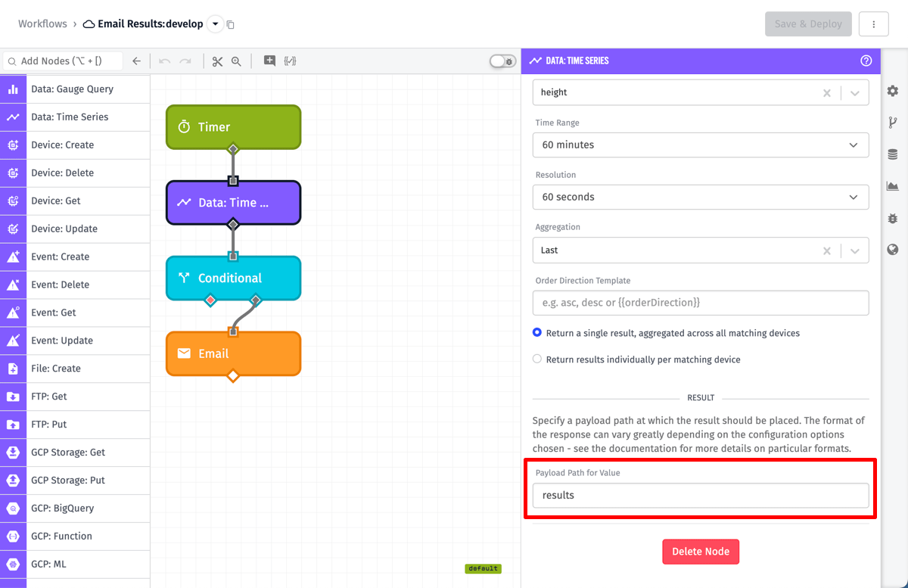The height and width of the screenshot is (588, 908).
Task: Choose the FTP: Put node icon
Action: coord(13,425)
